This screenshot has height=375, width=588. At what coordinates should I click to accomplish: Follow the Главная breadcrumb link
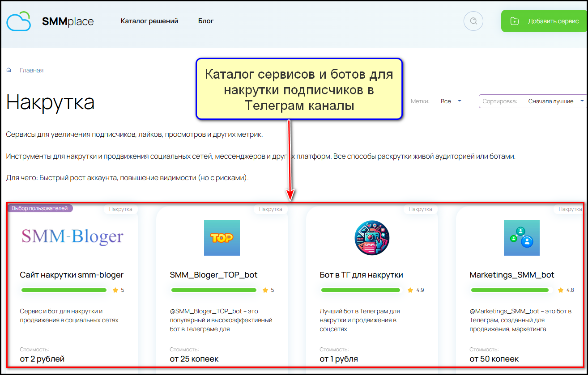tap(31, 70)
